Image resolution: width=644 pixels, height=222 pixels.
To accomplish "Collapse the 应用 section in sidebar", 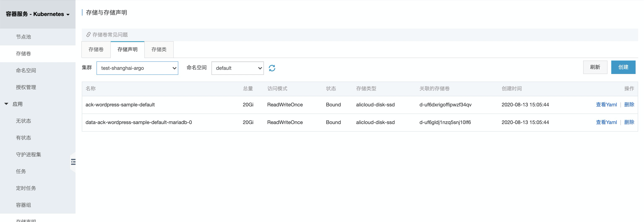I will (7, 104).
